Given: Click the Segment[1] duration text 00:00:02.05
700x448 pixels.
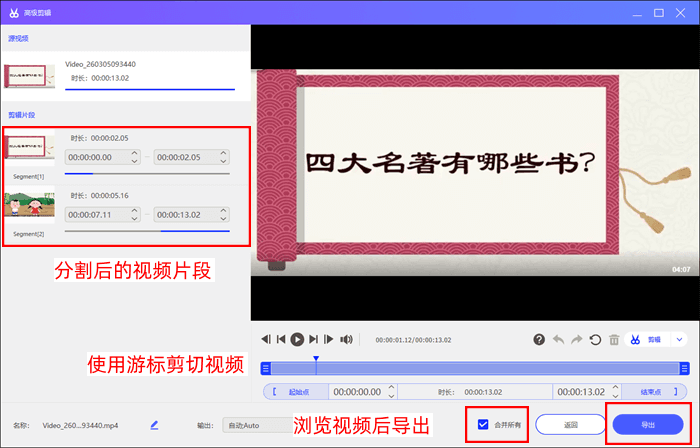Looking at the screenshot, I should [x=109, y=138].
